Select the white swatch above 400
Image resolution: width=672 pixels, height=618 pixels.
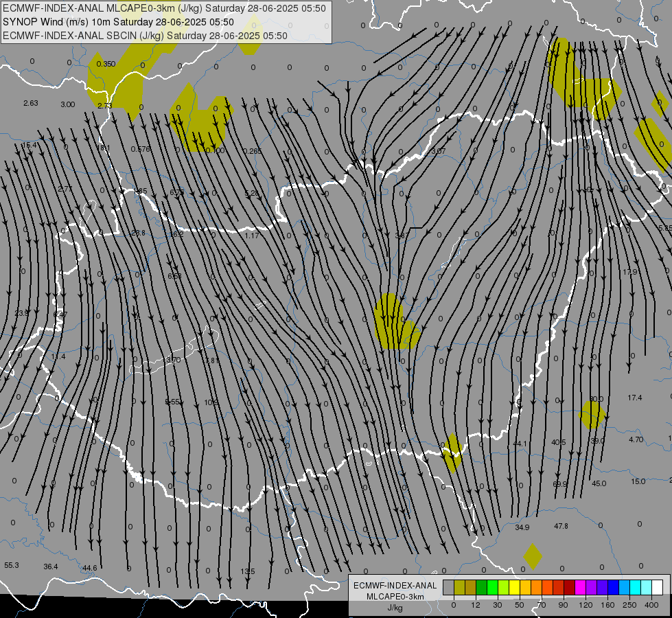tap(658, 587)
